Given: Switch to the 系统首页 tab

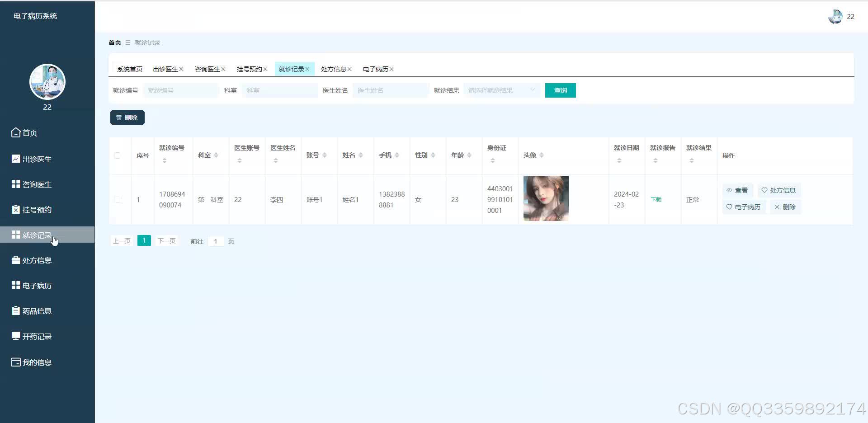Looking at the screenshot, I should 130,69.
